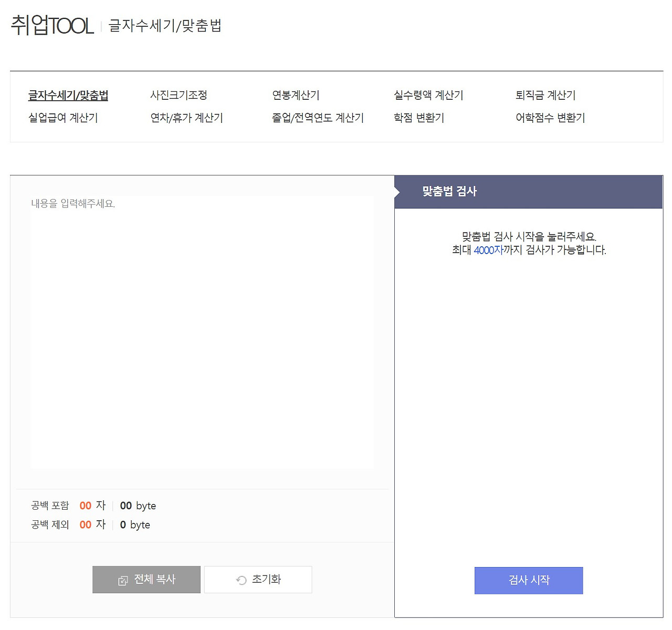Click the 취업TOOL logo
672x630 pixels.
(x=52, y=25)
